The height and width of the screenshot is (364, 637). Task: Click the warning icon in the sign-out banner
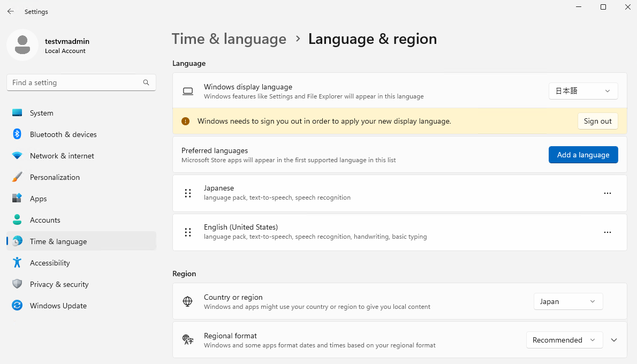tap(185, 121)
